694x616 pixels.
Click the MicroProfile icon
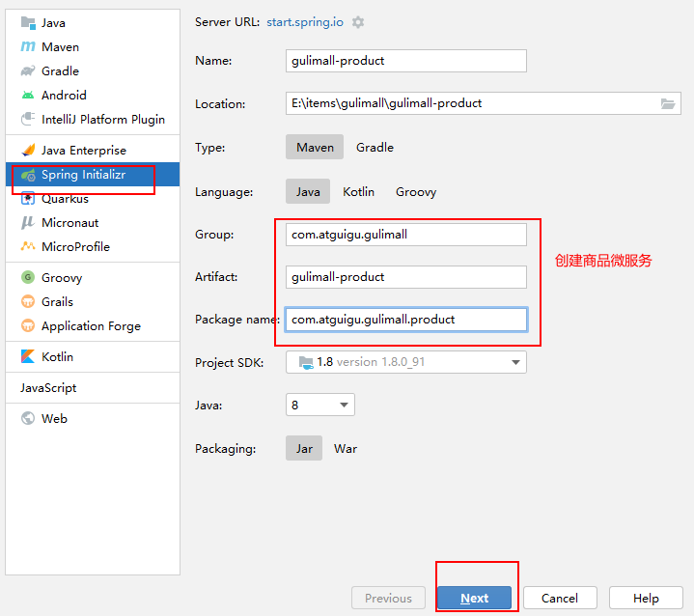tap(28, 246)
